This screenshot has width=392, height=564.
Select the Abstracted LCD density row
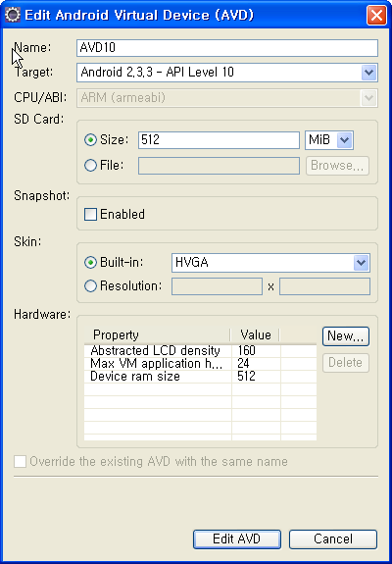point(200,351)
